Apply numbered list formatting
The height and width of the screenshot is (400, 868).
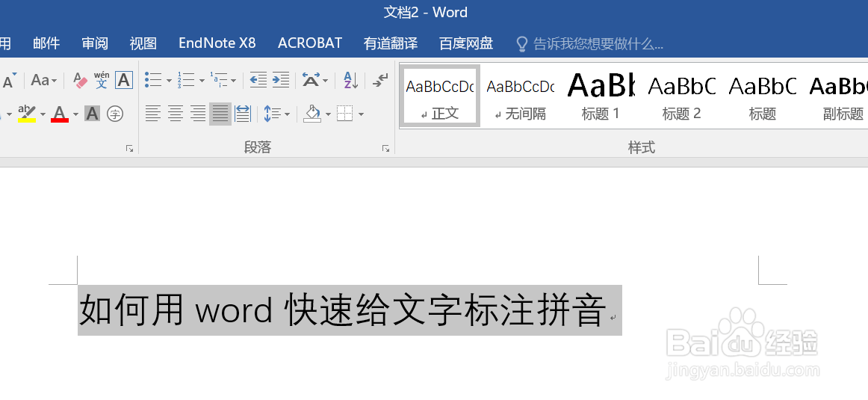[185, 80]
